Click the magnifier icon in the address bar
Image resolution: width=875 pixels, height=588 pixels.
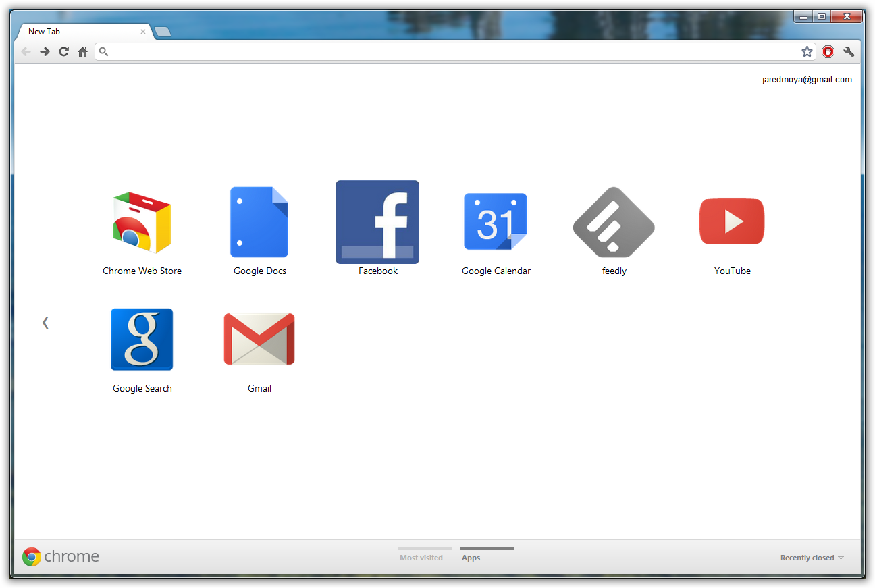click(x=103, y=51)
